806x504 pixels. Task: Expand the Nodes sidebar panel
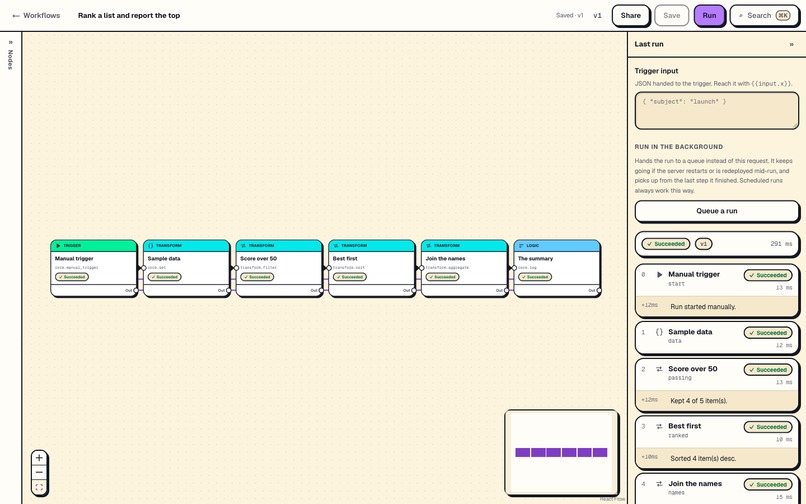(x=10, y=55)
